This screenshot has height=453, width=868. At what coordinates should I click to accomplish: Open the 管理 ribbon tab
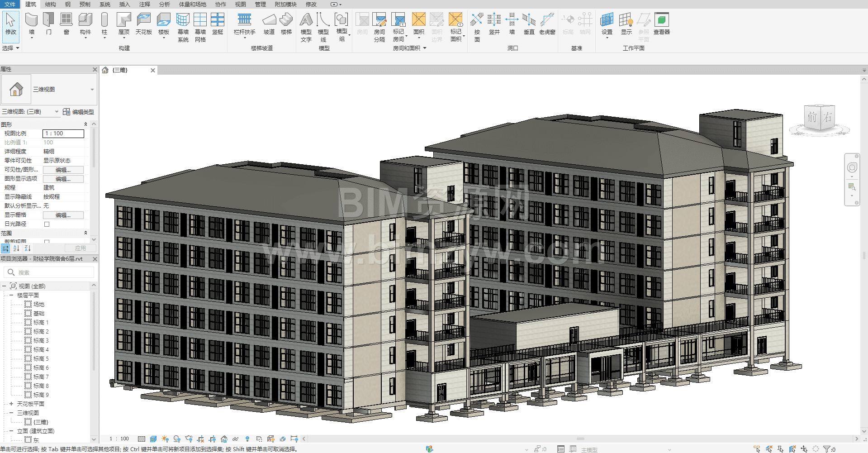(x=261, y=4)
